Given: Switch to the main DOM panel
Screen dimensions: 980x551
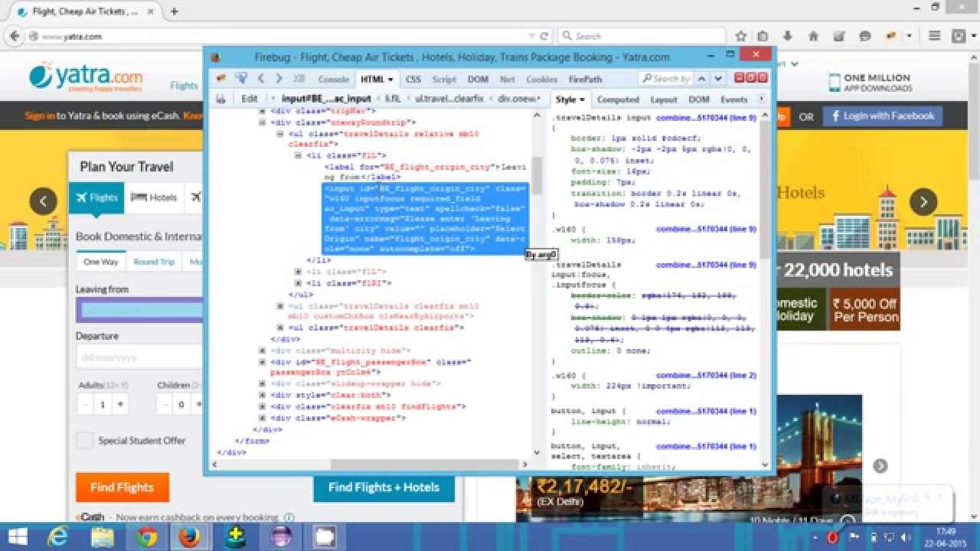Looking at the screenshot, I should pyautogui.click(x=478, y=79).
